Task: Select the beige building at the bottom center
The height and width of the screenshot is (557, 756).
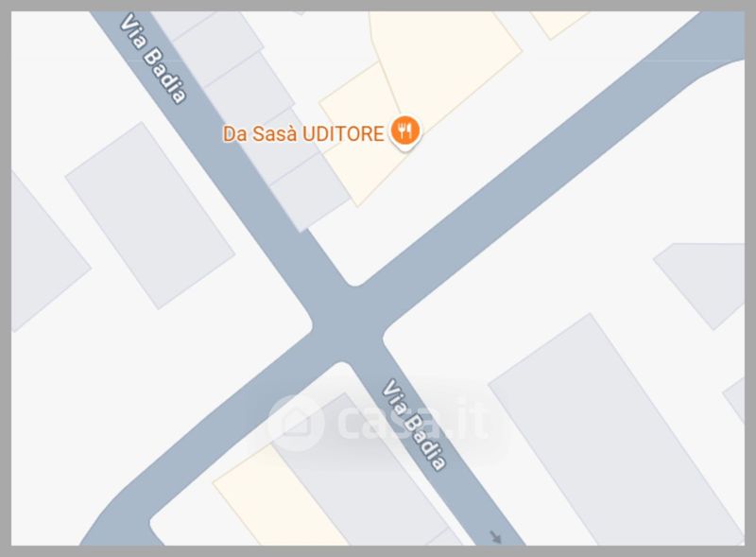Action: [x=280, y=497]
